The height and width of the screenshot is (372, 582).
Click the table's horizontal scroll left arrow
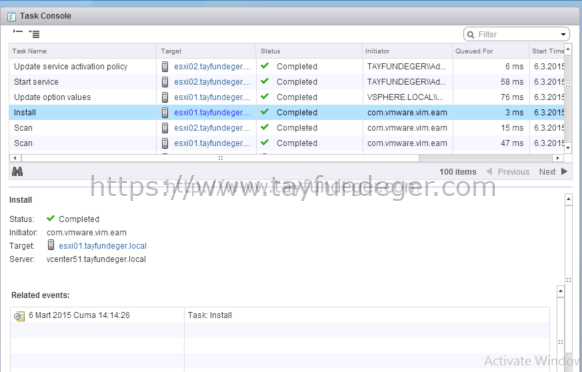[x=15, y=158]
